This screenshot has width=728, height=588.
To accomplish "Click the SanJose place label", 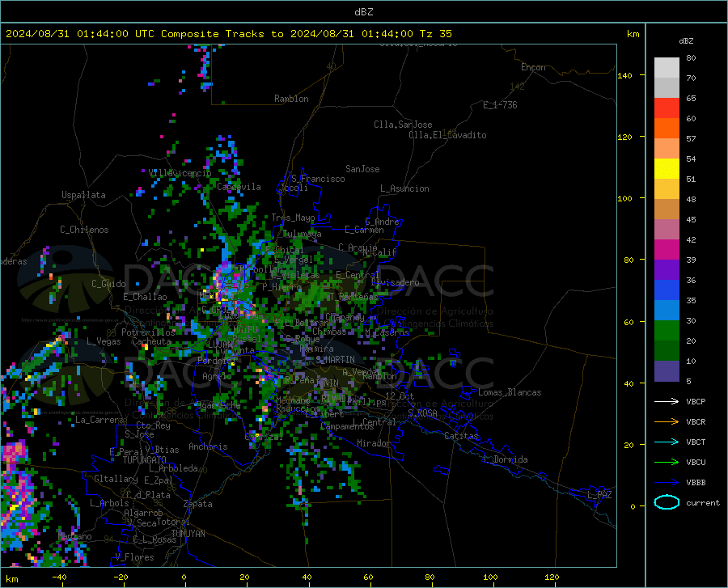I will (x=362, y=169).
